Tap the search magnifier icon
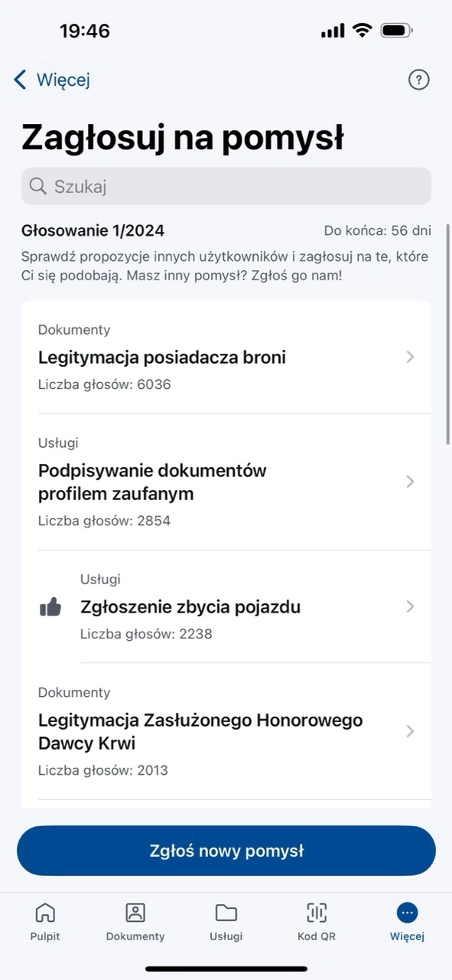 [x=37, y=186]
